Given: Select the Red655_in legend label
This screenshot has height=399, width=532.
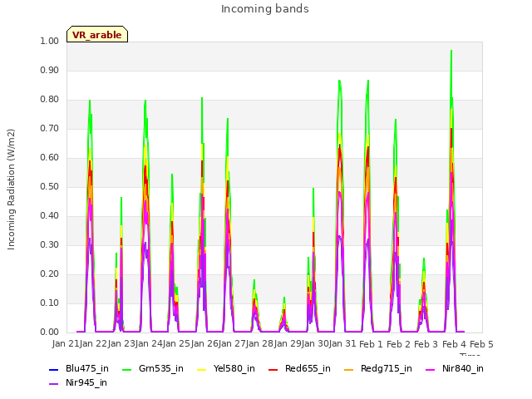Looking at the screenshot, I should 308,369.
